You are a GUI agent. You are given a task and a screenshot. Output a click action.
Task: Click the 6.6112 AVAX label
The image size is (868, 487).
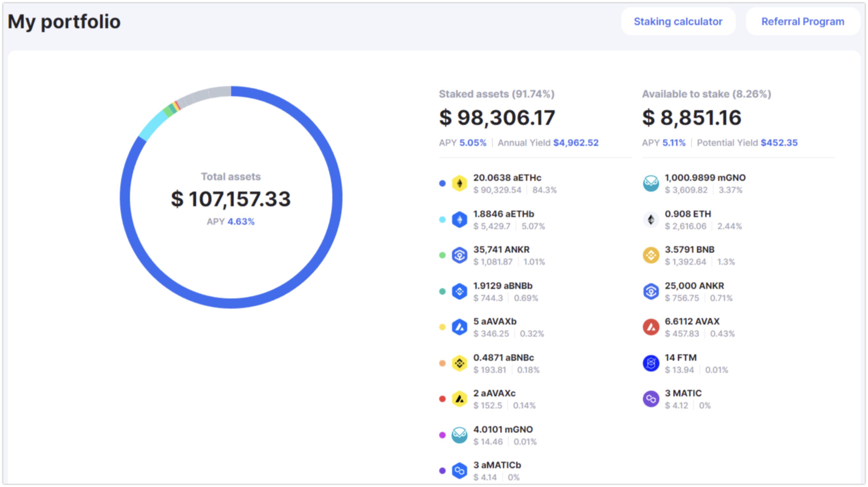point(692,321)
